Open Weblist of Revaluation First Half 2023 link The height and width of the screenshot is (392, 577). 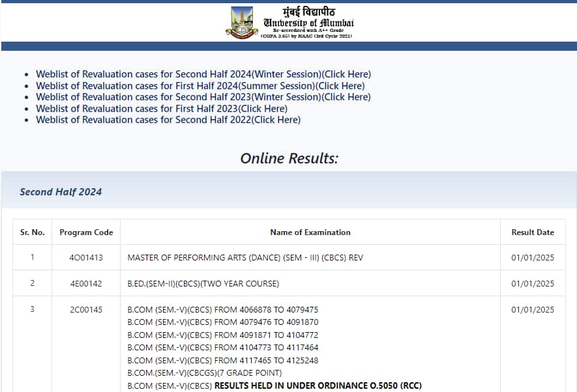pyautogui.click(x=162, y=109)
